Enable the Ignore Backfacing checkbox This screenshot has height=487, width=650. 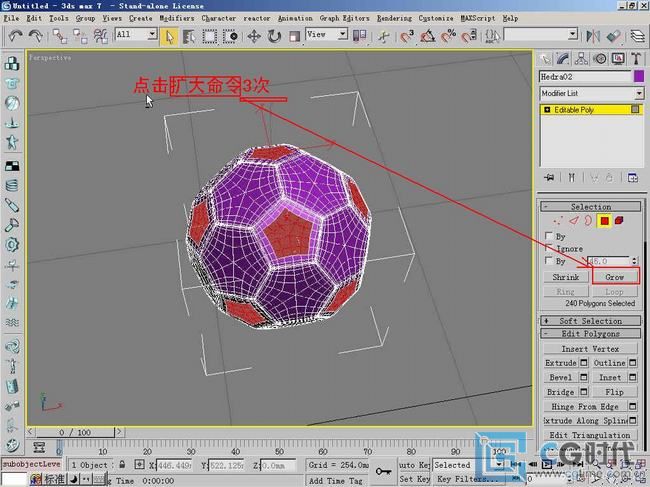(x=548, y=248)
